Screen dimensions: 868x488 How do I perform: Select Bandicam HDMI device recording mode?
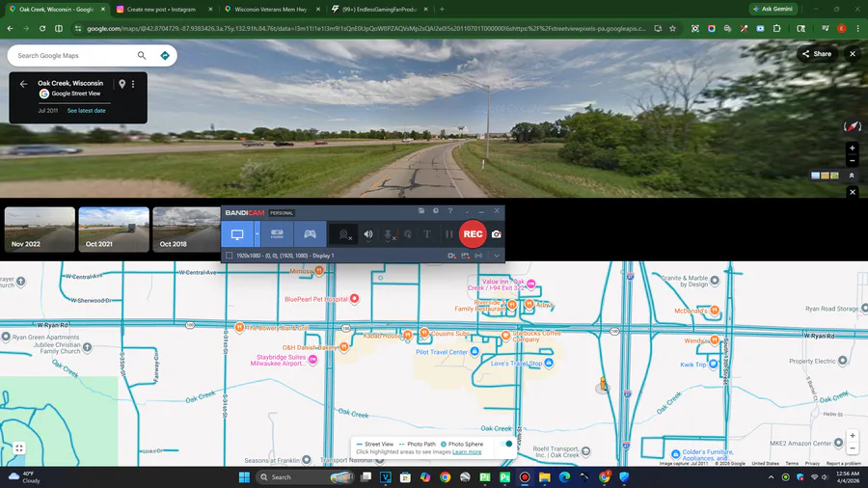click(x=278, y=234)
